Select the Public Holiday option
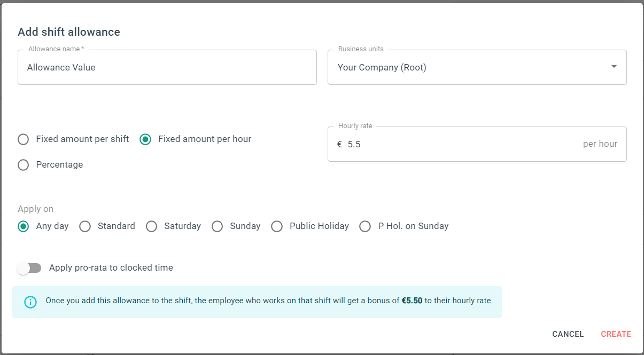The width and height of the screenshot is (644, 355). click(277, 226)
